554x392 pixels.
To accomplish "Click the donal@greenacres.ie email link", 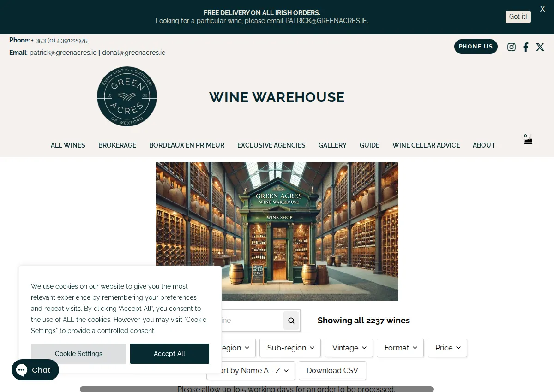I will click(133, 53).
